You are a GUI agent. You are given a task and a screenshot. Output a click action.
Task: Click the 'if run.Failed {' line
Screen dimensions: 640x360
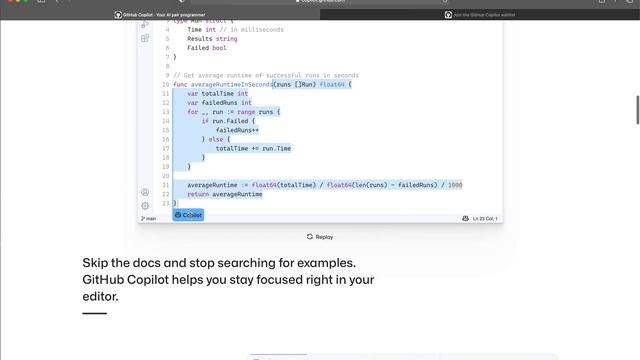click(x=228, y=121)
